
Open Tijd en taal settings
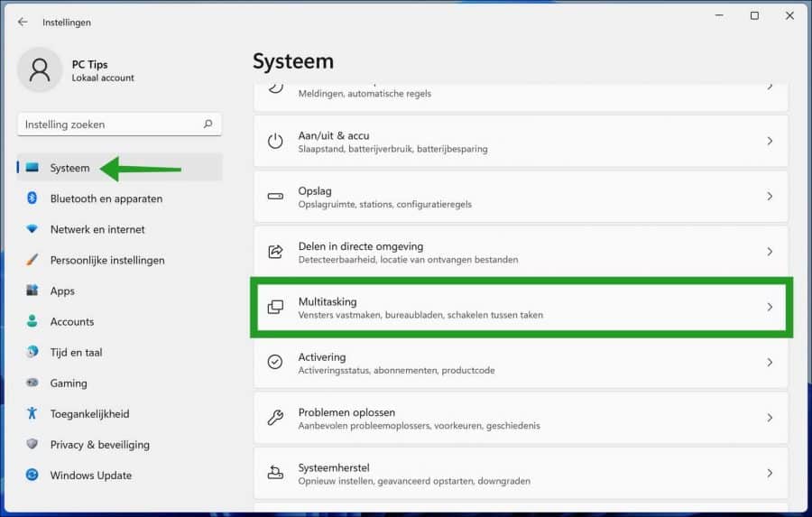120,352
